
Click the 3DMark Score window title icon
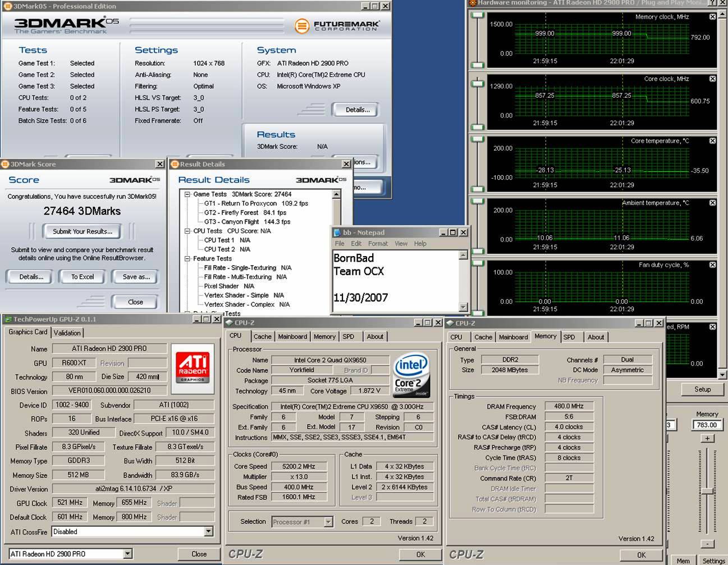pyautogui.click(x=5, y=164)
